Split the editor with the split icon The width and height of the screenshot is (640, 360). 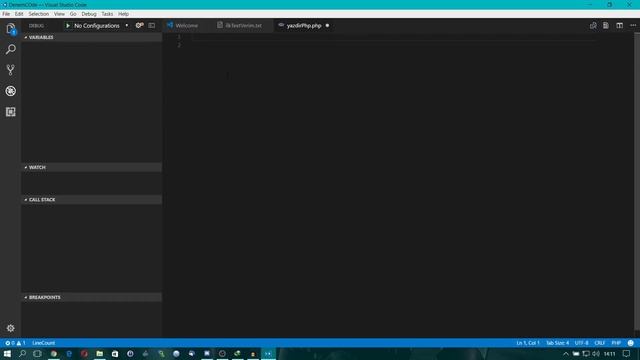click(619, 26)
